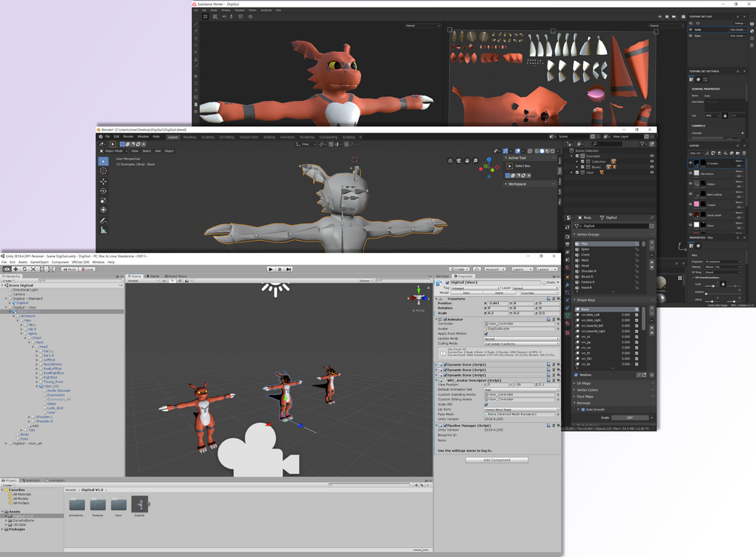Add a new shape key with plus button

coord(652,309)
